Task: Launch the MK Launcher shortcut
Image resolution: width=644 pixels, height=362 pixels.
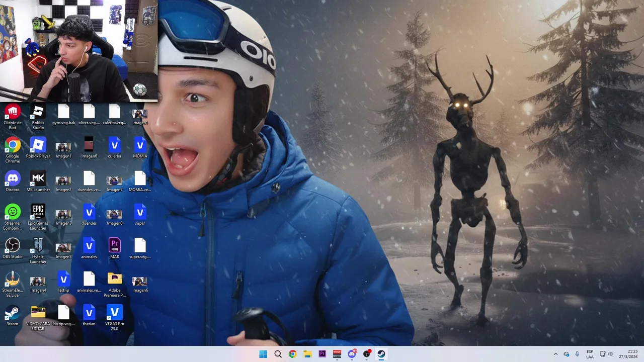Action: click(38, 182)
